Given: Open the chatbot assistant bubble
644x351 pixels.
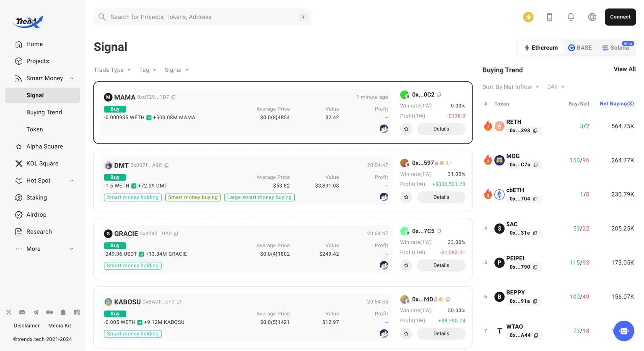Looking at the screenshot, I should 623,331.
